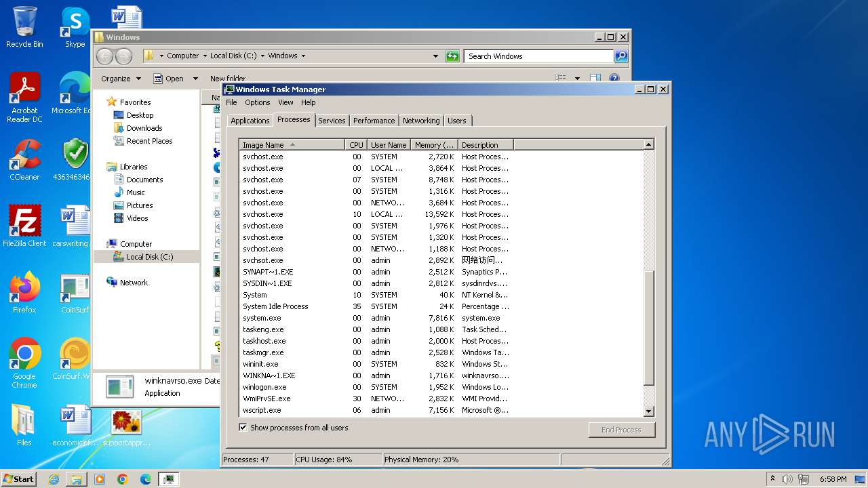Viewport: 868px width, 488px height.
Task: Click the End Process button
Action: point(621,430)
